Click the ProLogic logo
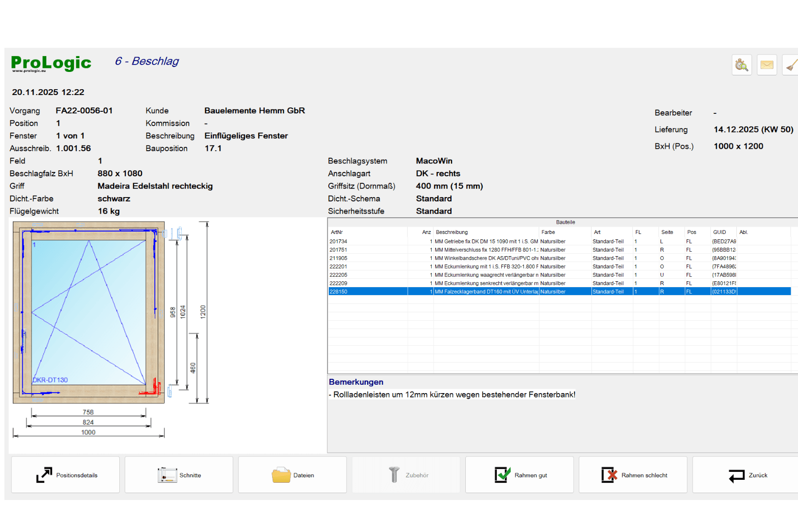This screenshot has height=532, width=798. click(x=51, y=63)
